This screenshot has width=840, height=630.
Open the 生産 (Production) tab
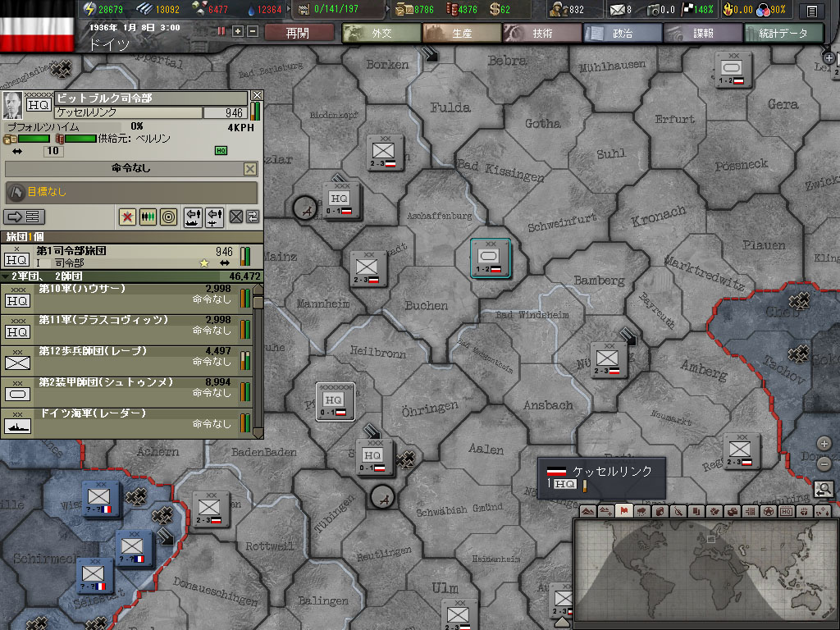(462, 33)
